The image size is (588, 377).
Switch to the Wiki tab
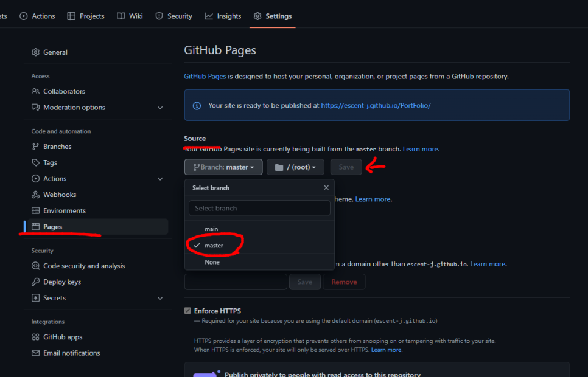[x=130, y=16]
